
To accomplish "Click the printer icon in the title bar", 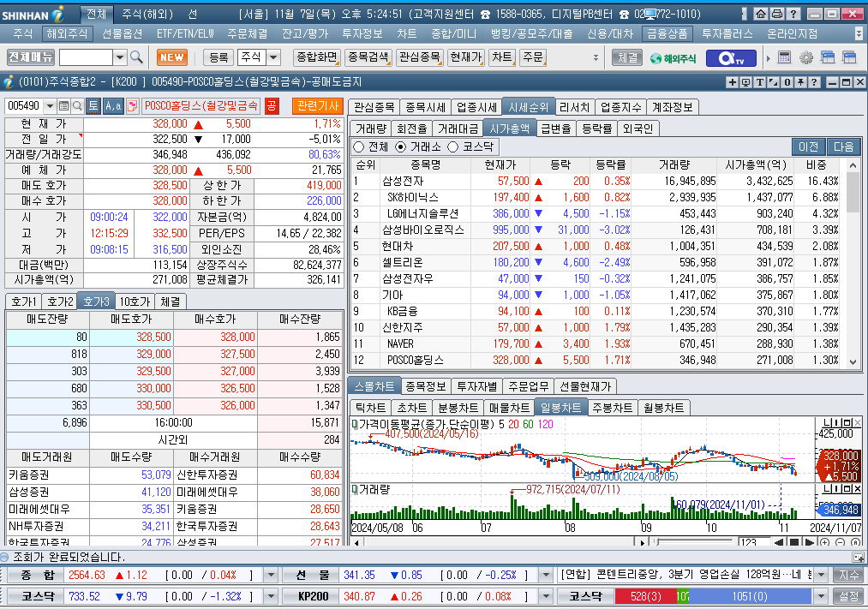I will [x=777, y=14].
